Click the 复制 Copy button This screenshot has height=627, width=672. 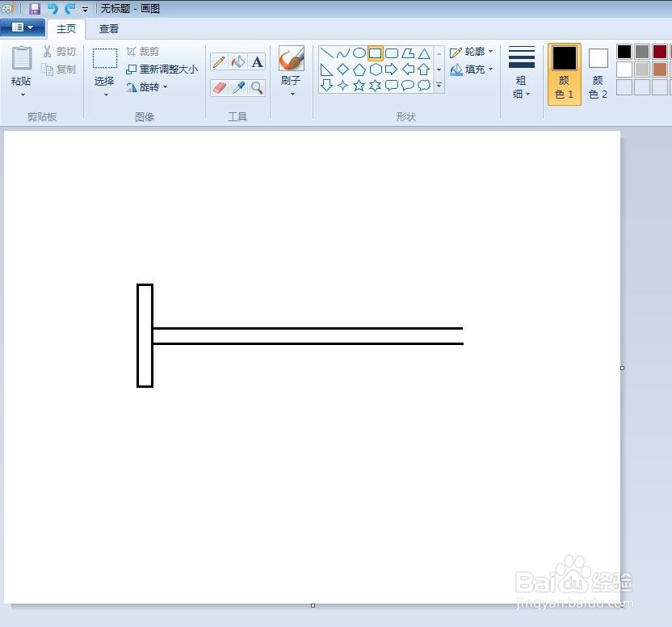[59, 69]
